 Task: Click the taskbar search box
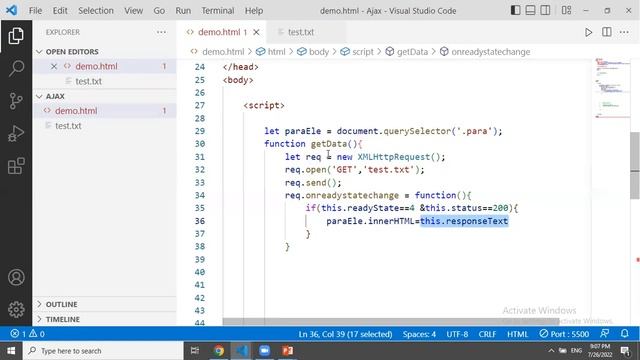[x=103, y=351]
